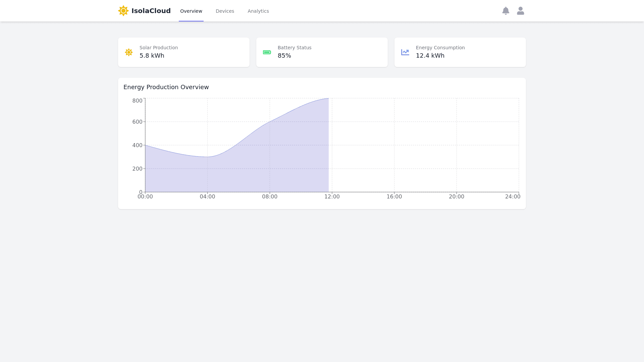Viewport: 644px width, 362px height.
Task: Open the Devices tab
Action: [225, 11]
